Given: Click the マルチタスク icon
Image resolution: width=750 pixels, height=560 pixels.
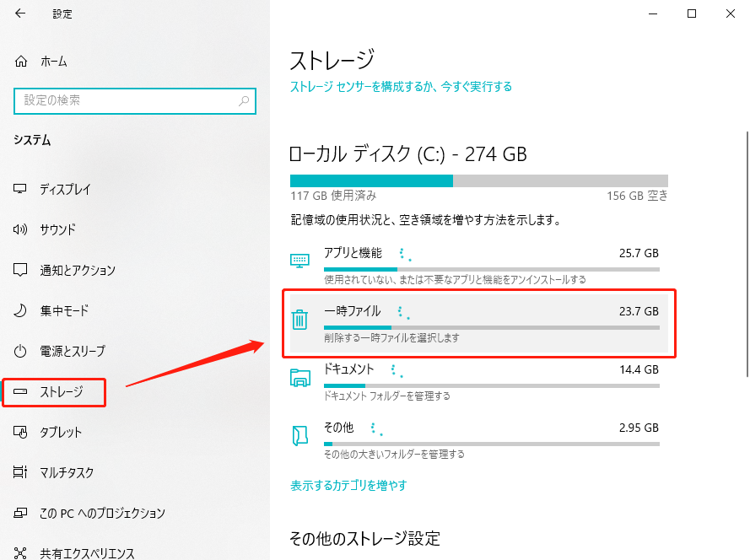Looking at the screenshot, I should 20,472.
